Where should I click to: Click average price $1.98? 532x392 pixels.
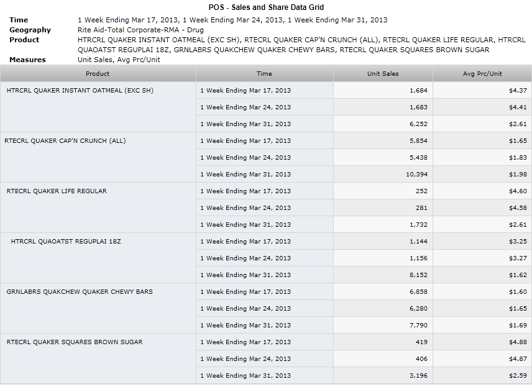(518, 175)
